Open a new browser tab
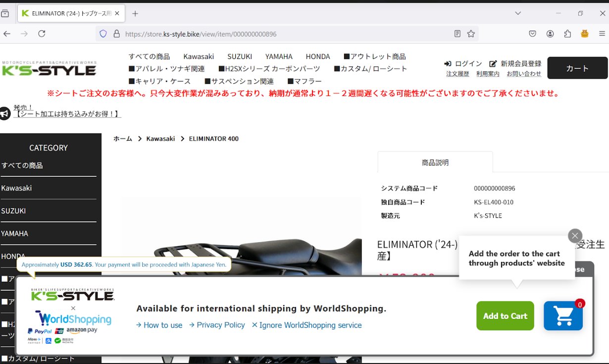Screen dimensions: 609x364 (135, 13)
